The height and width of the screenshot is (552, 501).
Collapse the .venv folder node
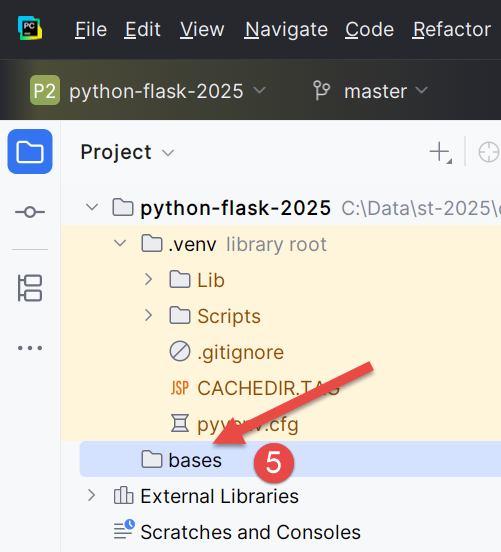pyautogui.click(x=120, y=243)
